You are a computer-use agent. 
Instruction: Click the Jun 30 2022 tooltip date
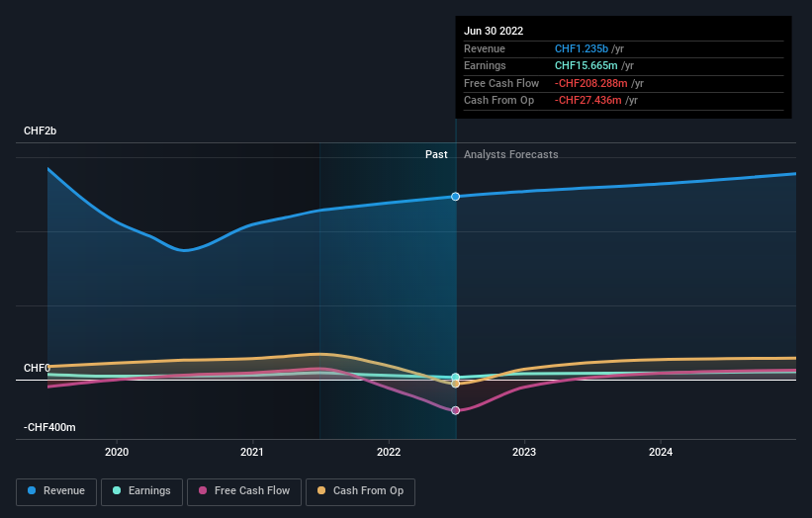494,31
